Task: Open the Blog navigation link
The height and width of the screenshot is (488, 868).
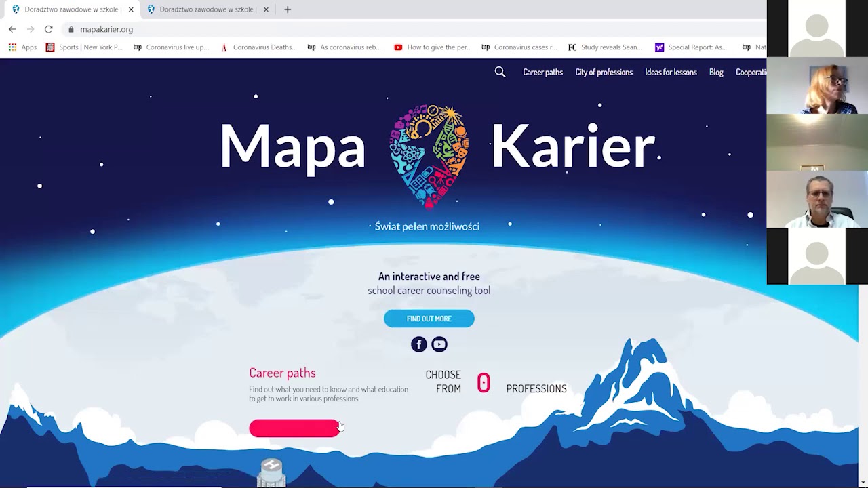Action: point(716,72)
